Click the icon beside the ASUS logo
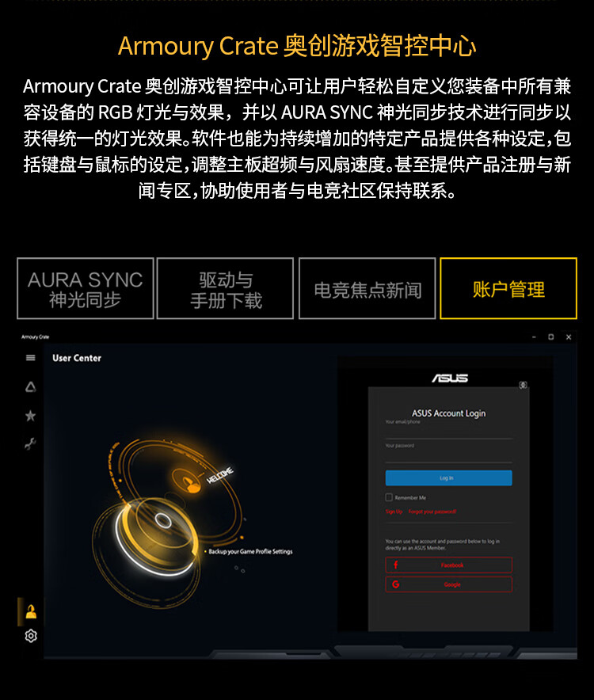 [523, 385]
